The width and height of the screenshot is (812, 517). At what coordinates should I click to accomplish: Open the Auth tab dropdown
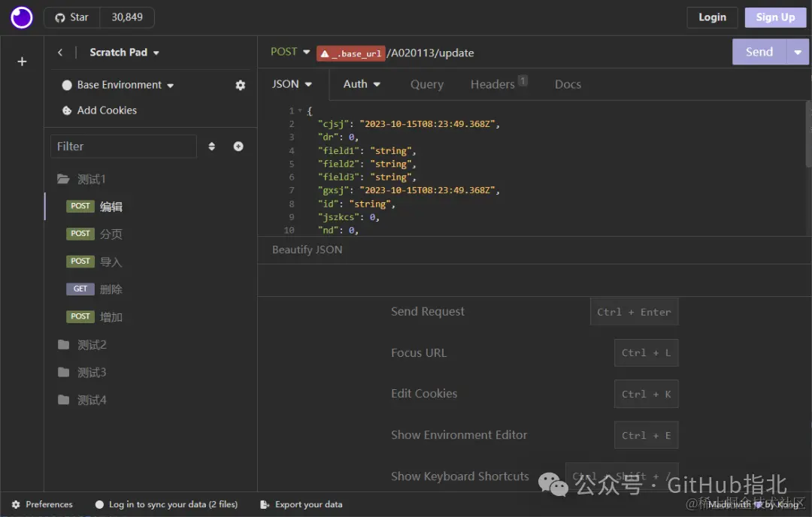(x=362, y=84)
